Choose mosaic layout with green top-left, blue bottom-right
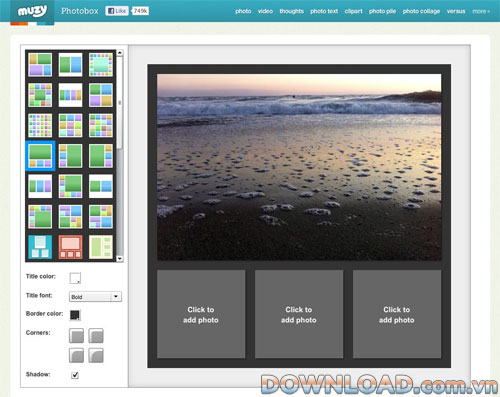Image resolution: width=500 pixels, height=397 pixels. 101,216
